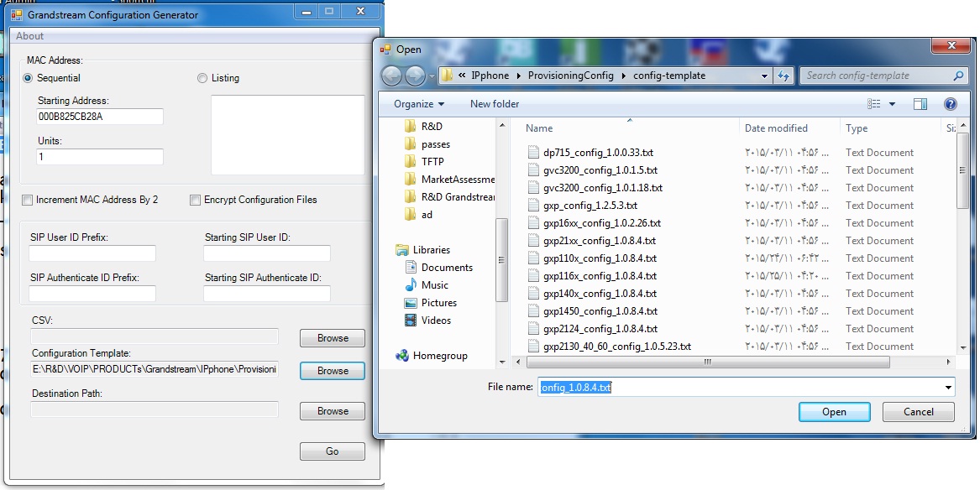This screenshot has height=490, width=980.
Task: Select the MarketAssessme folder
Action: (x=450, y=180)
